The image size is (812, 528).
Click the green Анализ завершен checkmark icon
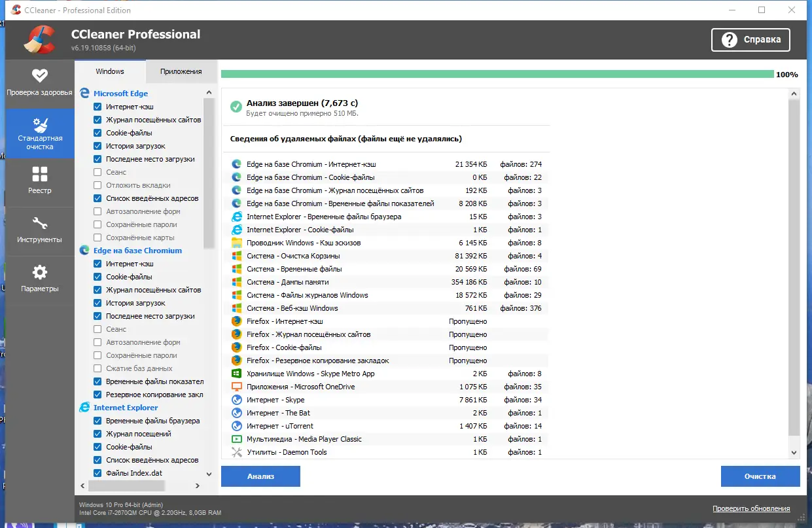(235, 107)
